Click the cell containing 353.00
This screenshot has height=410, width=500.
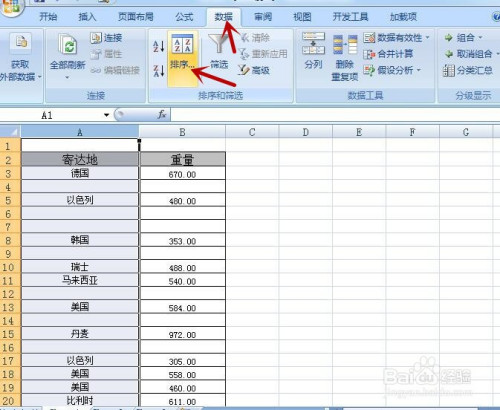182,240
